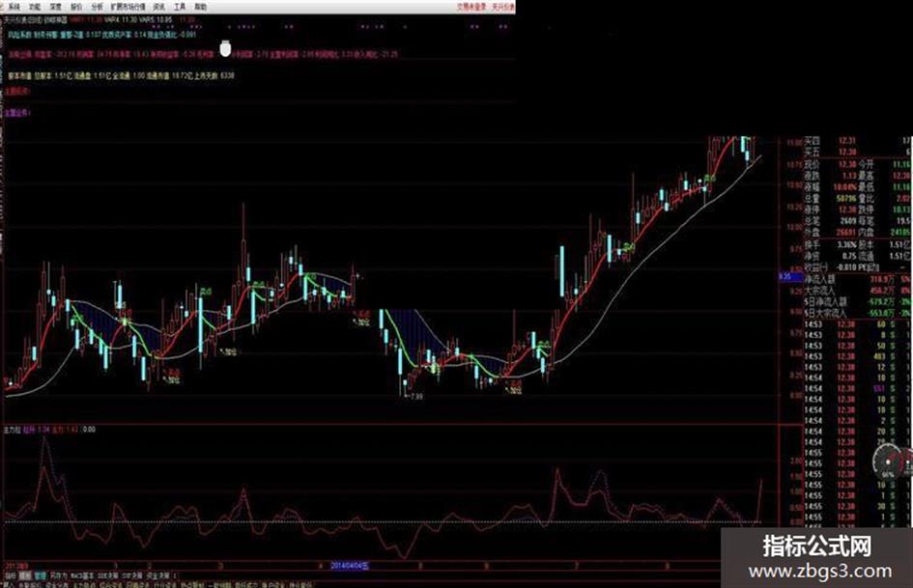
Task: Click the 外盘 label in the quote panel
Action: 812,233
